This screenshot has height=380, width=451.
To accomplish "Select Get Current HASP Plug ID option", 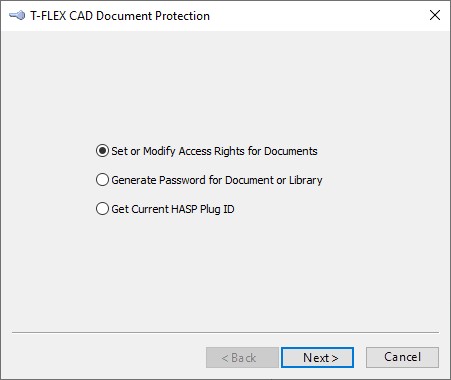I will point(165,209).
